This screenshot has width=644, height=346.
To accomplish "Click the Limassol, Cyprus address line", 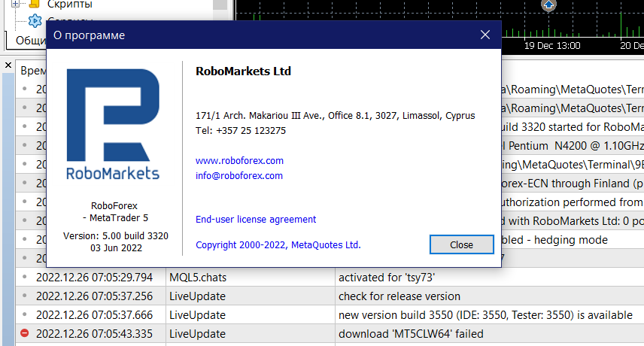I will 335,116.
